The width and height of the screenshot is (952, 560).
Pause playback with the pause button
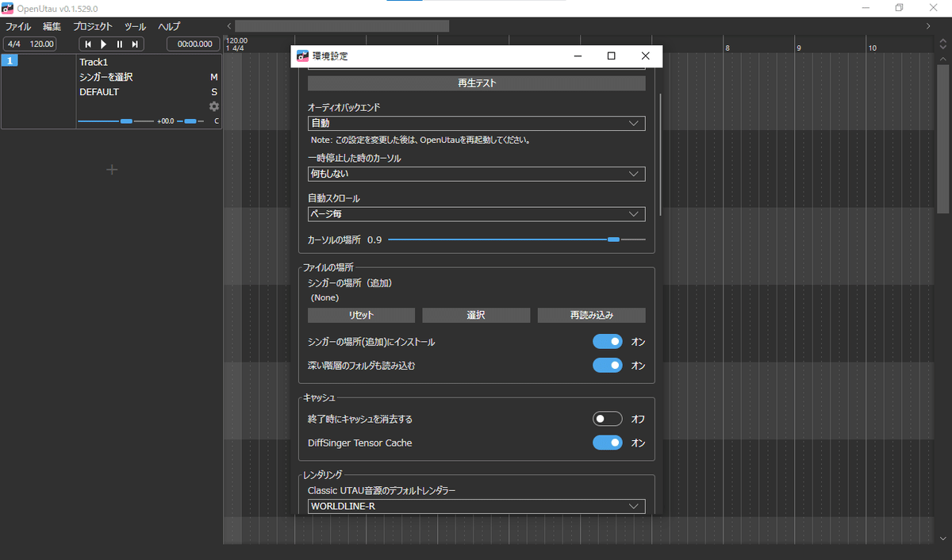pos(119,44)
